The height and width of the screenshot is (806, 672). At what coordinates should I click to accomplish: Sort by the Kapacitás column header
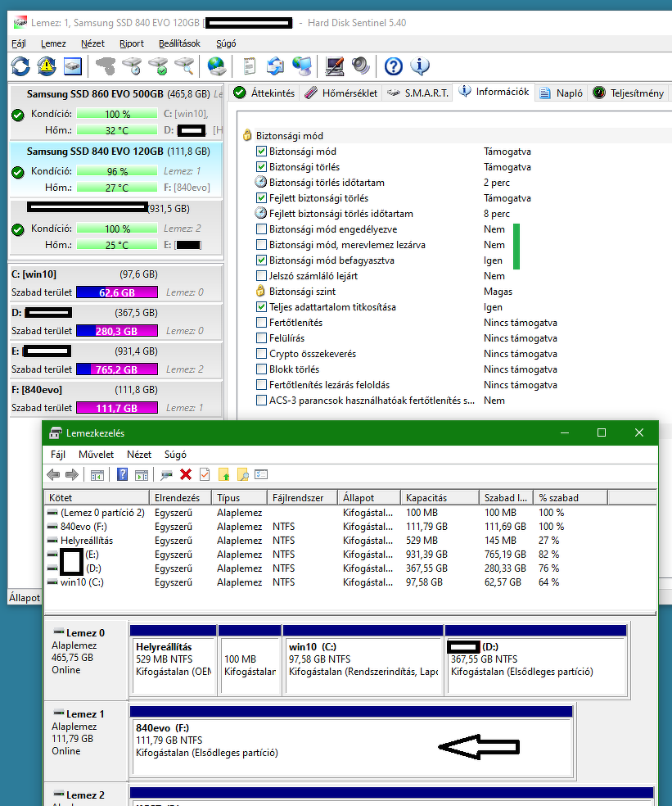440,497
